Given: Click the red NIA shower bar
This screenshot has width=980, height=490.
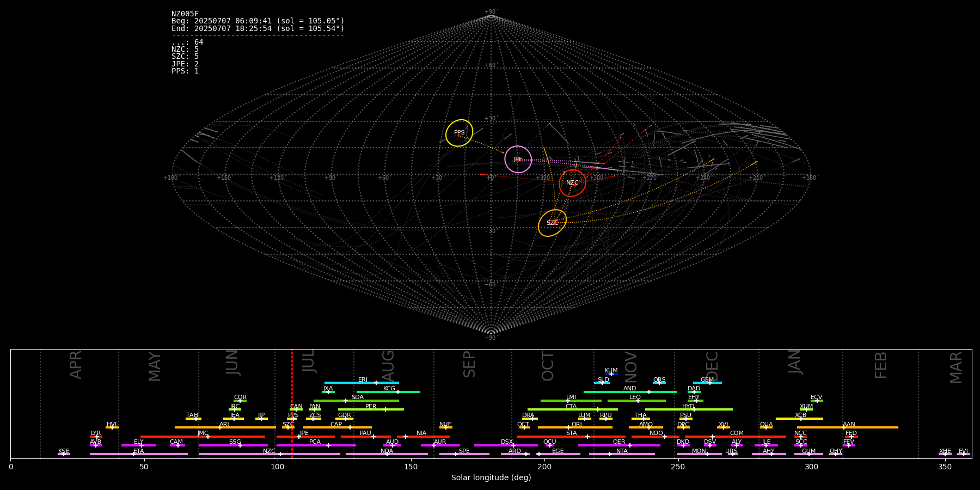Looking at the screenshot, I should pos(423,437).
